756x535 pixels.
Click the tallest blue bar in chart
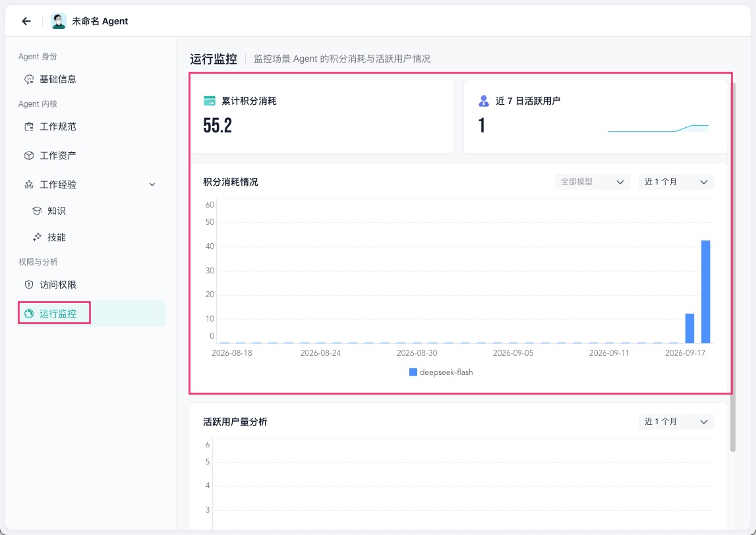[705, 292]
